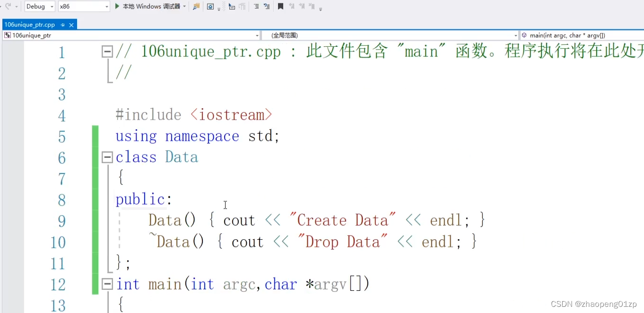Pin the 106unique_ptr.cpp tab
Screen dimensions: 644x313
pyautogui.click(x=63, y=25)
